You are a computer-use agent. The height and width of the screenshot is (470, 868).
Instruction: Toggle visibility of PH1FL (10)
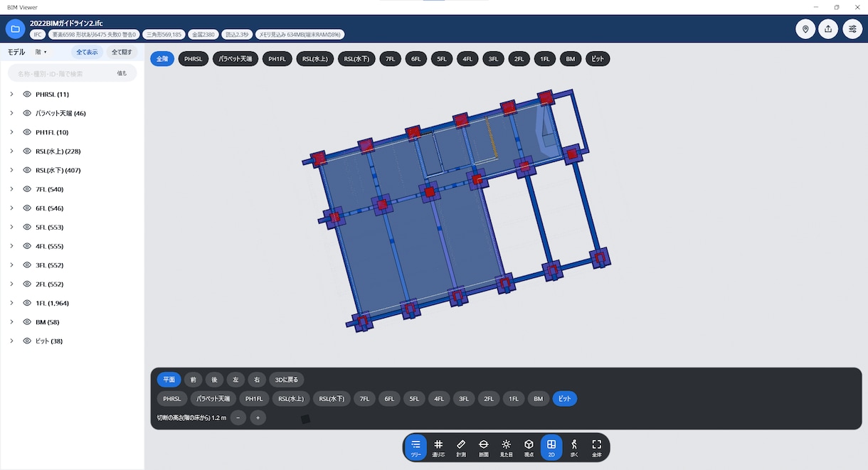[27, 132]
